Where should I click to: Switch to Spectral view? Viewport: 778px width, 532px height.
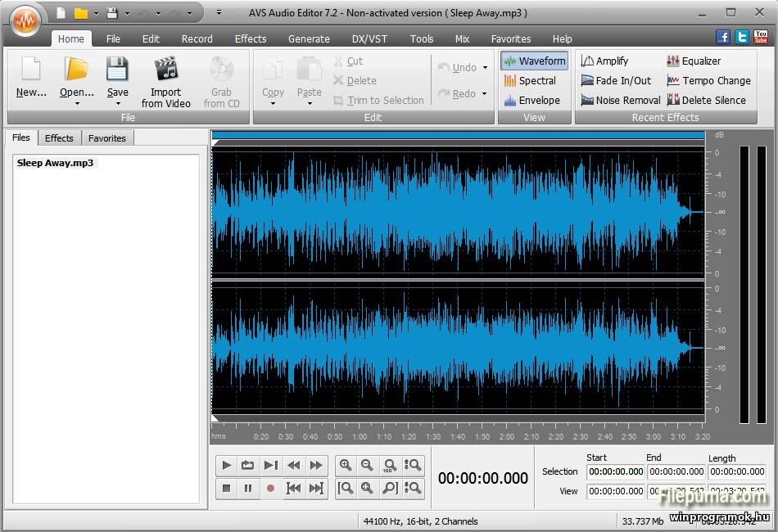[x=530, y=80]
